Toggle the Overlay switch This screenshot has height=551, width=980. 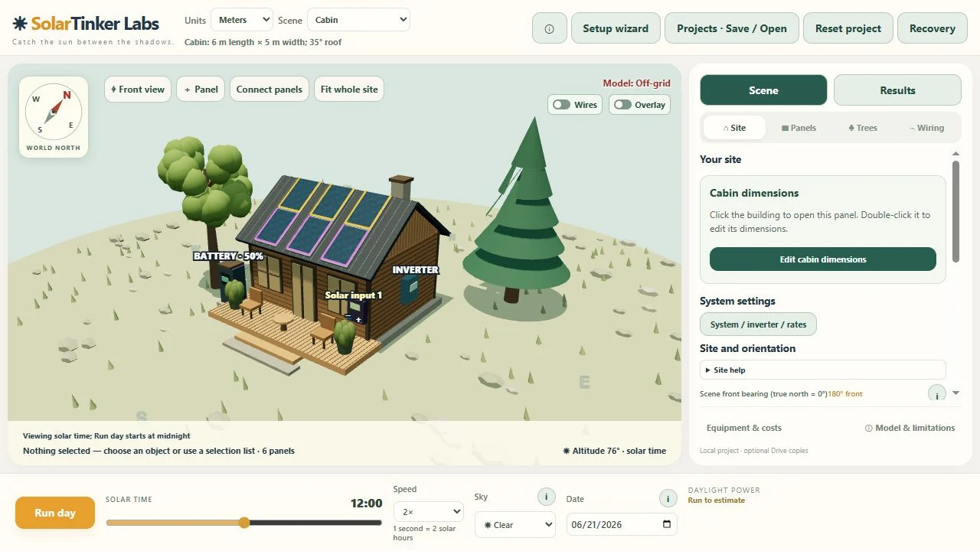(639, 105)
